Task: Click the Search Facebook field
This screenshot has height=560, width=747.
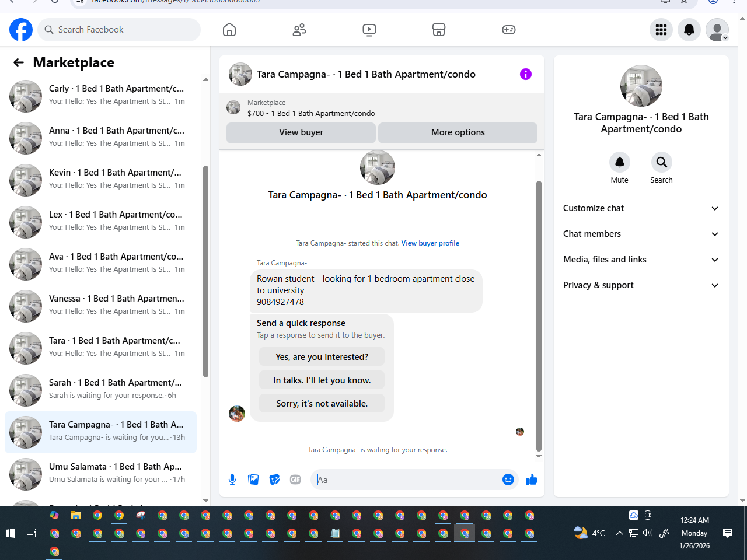Action: click(x=119, y=30)
